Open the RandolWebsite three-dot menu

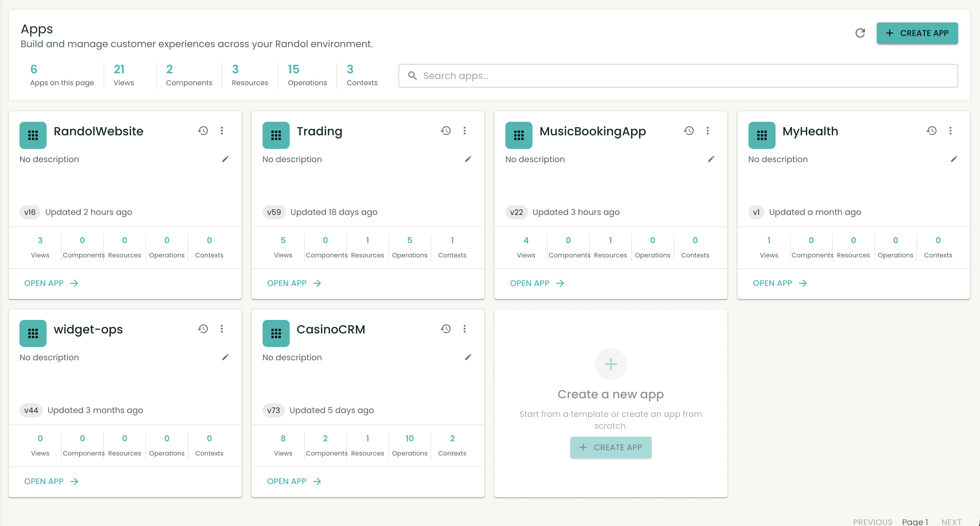[222, 131]
